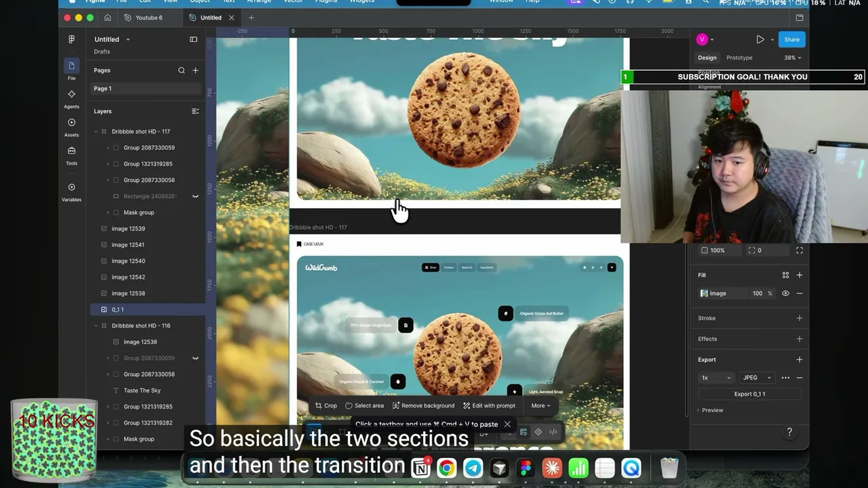Show hidden Rectangle 2406628 layer

[195, 197]
